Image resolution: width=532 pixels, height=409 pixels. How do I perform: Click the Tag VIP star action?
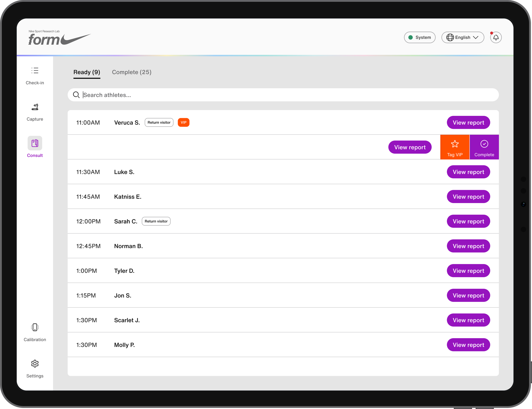[455, 147]
